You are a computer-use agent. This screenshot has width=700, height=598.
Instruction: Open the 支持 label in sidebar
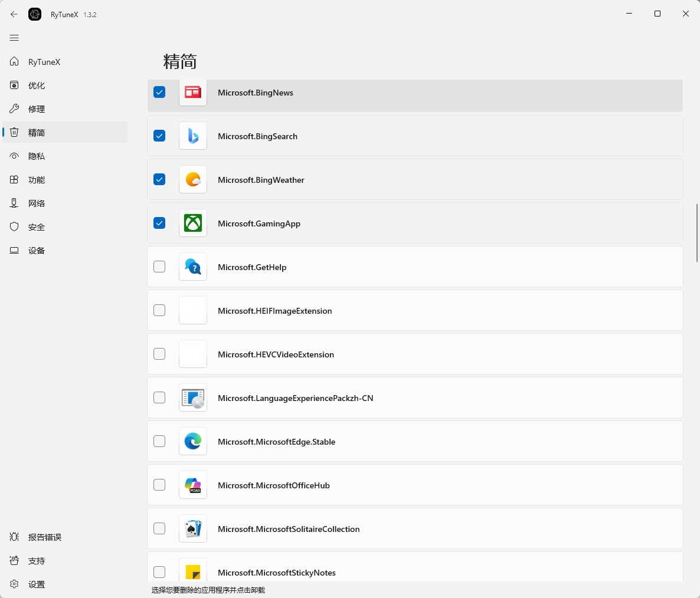pos(37,561)
